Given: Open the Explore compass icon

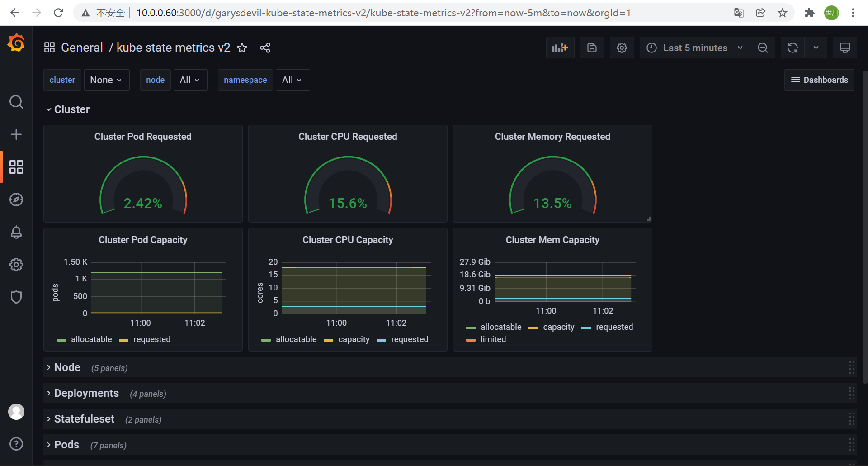Looking at the screenshot, I should click(x=16, y=200).
